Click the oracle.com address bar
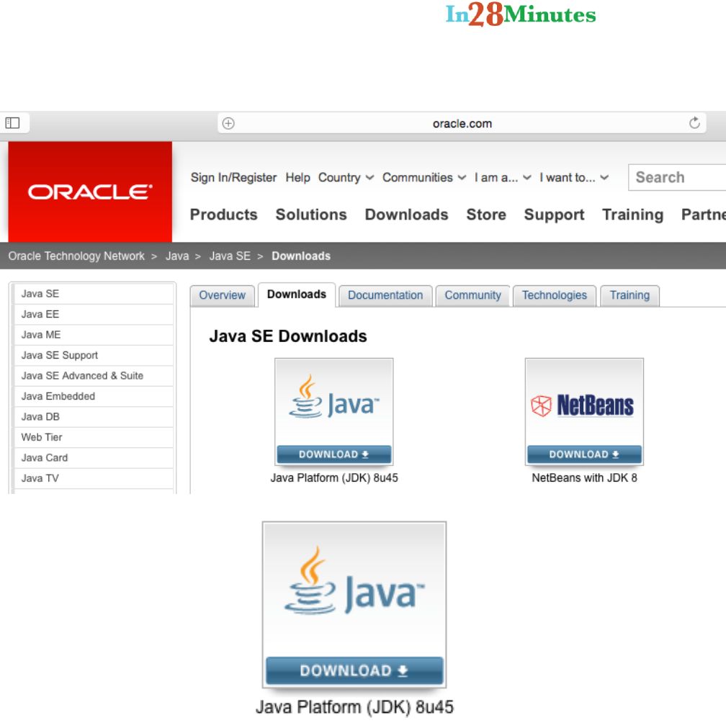 [462, 124]
